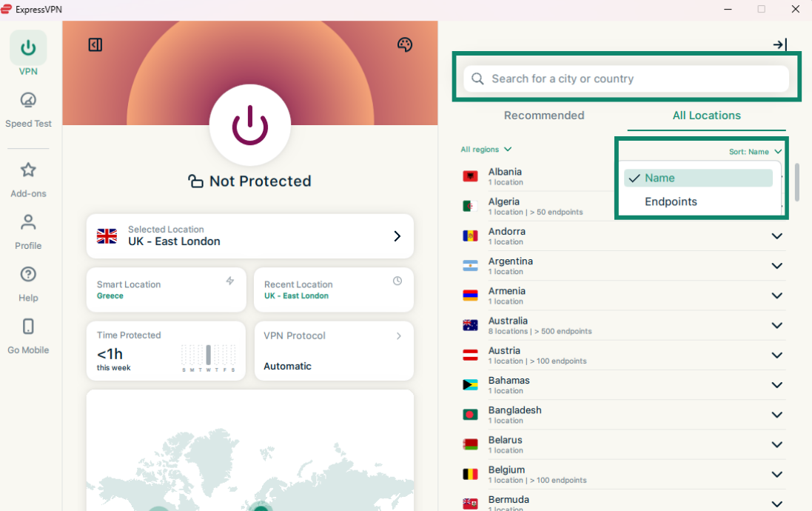The width and height of the screenshot is (812, 511).
Task: Open the All regions dropdown
Action: [x=486, y=150]
